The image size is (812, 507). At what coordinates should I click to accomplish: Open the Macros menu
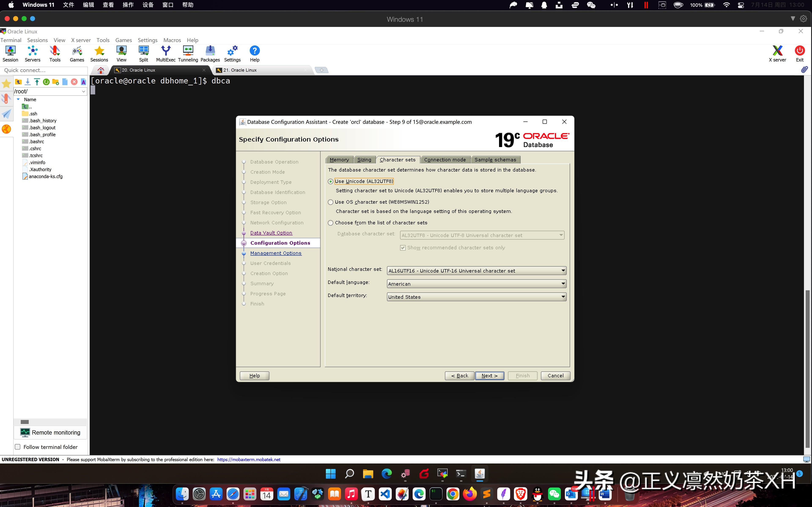tap(172, 40)
